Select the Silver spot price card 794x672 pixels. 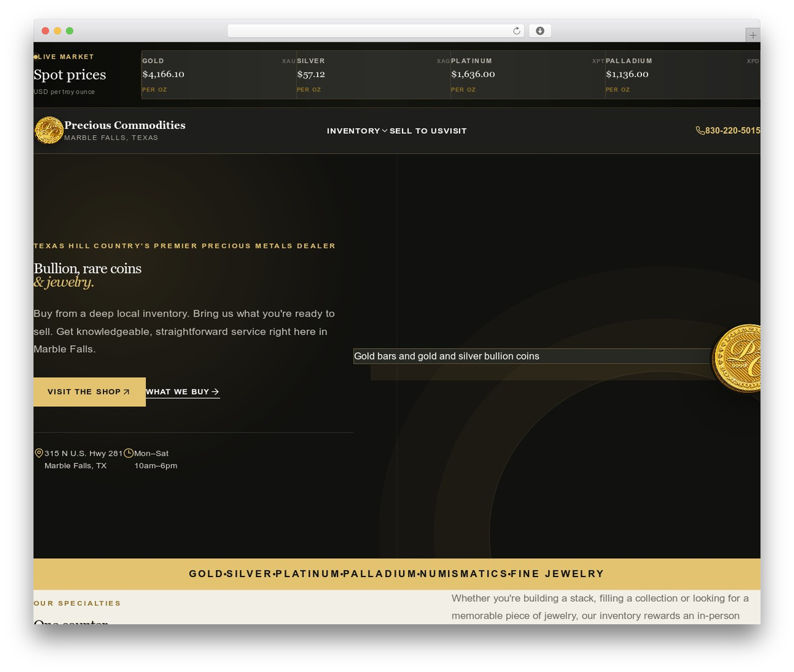click(x=373, y=75)
